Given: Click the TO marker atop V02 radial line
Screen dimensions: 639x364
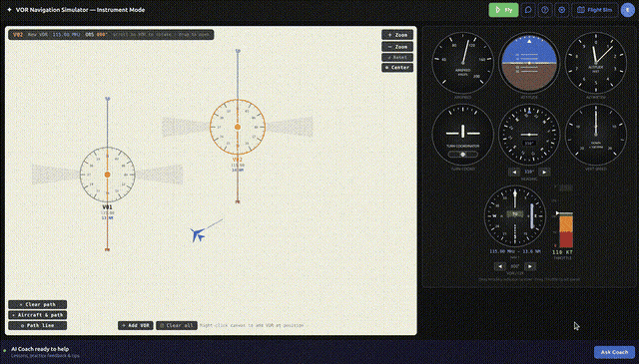Looking at the screenshot, I should 238,51.
